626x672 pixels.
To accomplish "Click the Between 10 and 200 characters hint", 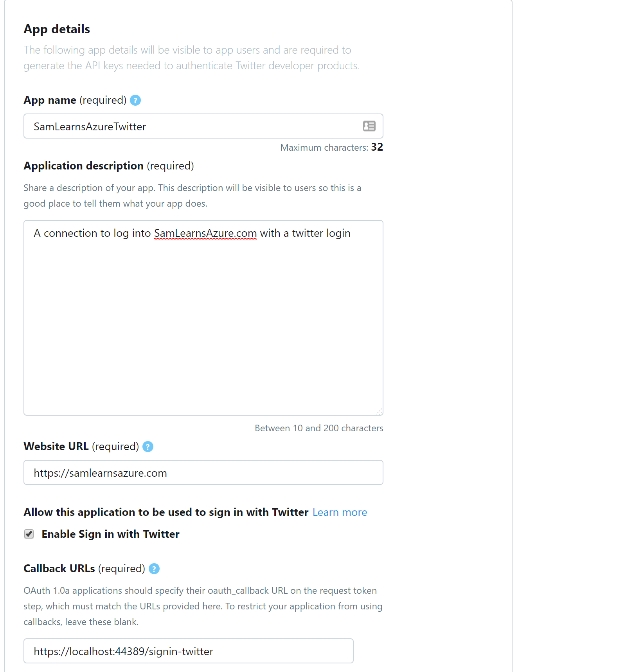I will click(319, 428).
